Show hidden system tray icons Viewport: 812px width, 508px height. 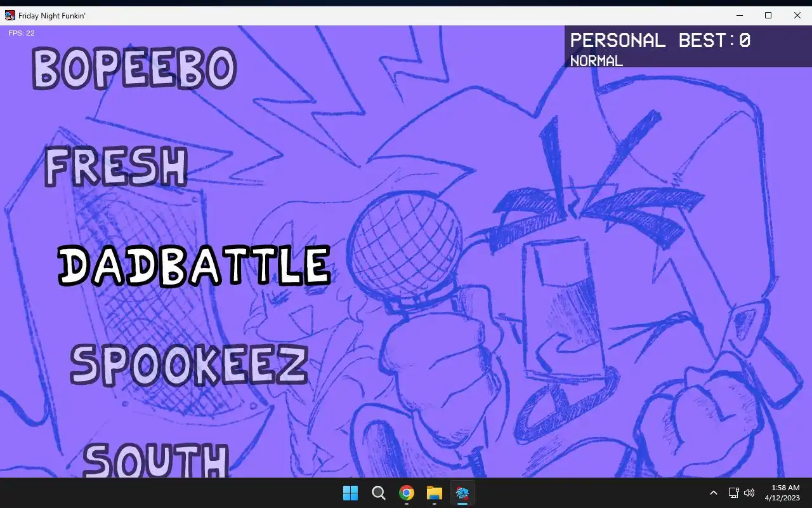(x=713, y=493)
